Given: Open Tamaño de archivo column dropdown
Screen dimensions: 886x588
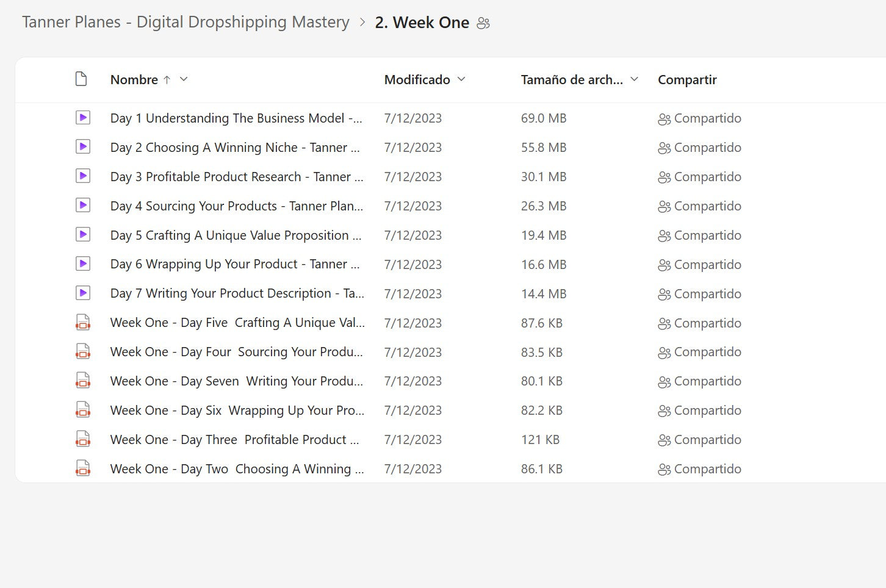Looking at the screenshot, I should point(635,79).
